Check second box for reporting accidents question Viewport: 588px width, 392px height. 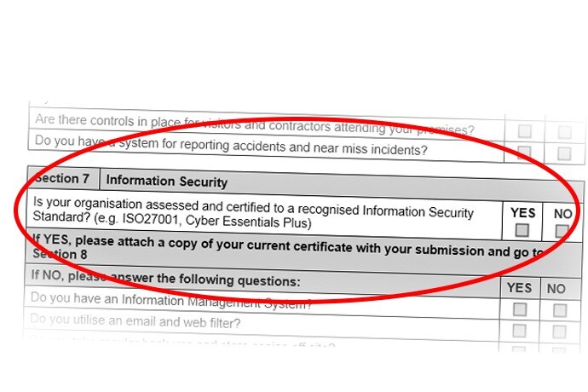tap(563, 153)
